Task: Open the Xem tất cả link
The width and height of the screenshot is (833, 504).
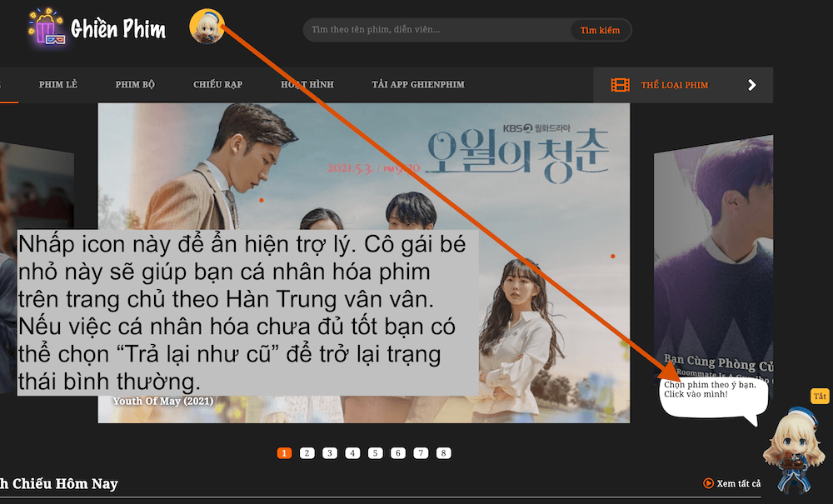Action: tap(739, 483)
